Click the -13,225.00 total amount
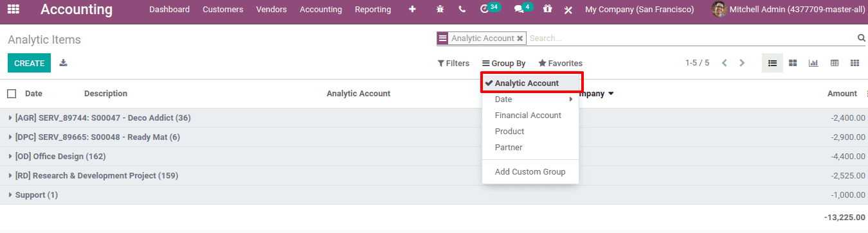This screenshot has width=868, height=233. [844, 218]
